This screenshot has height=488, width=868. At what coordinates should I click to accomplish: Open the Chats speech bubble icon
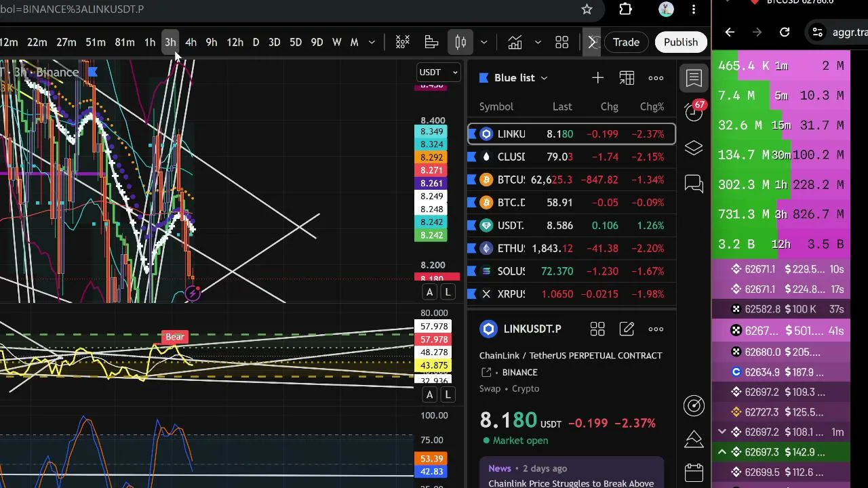coord(694,184)
